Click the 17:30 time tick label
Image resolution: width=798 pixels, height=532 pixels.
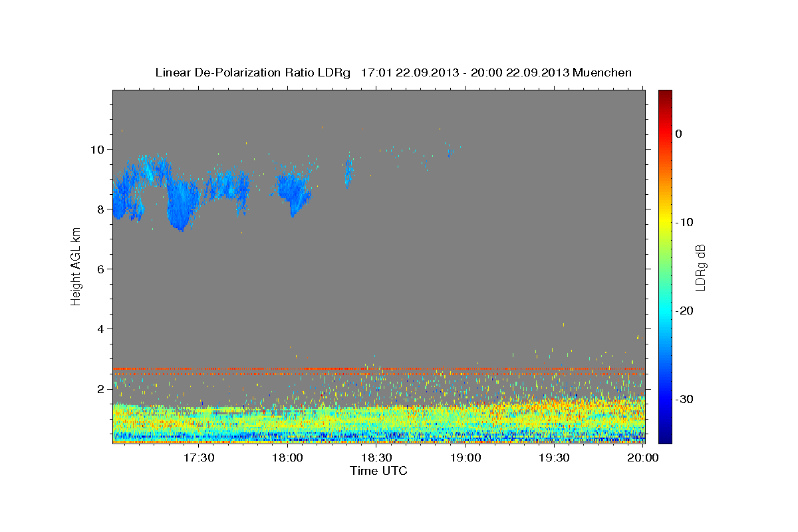point(198,458)
